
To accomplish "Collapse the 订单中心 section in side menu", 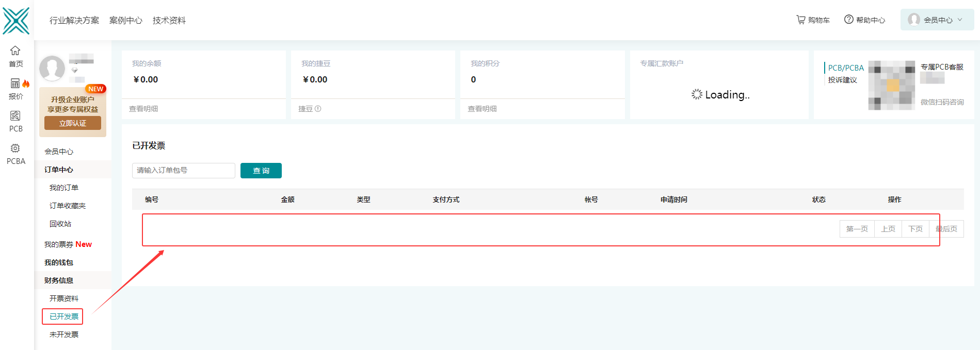I will [59, 170].
